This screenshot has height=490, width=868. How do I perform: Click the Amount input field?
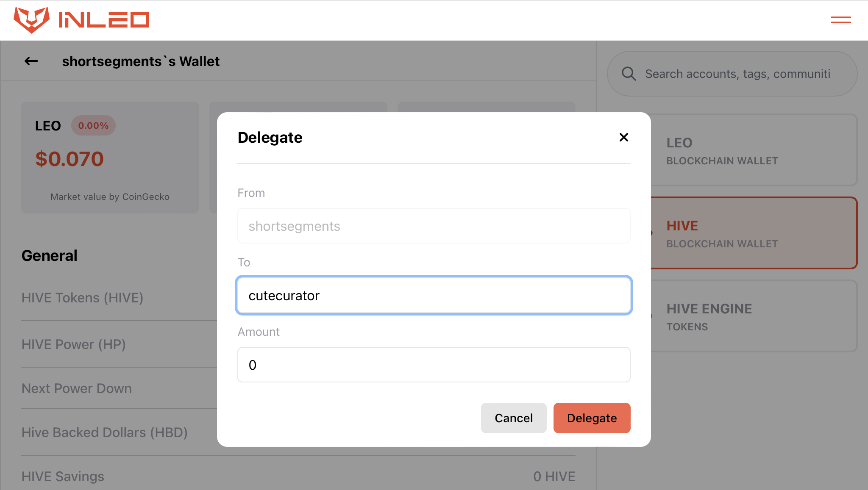coord(434,365)
